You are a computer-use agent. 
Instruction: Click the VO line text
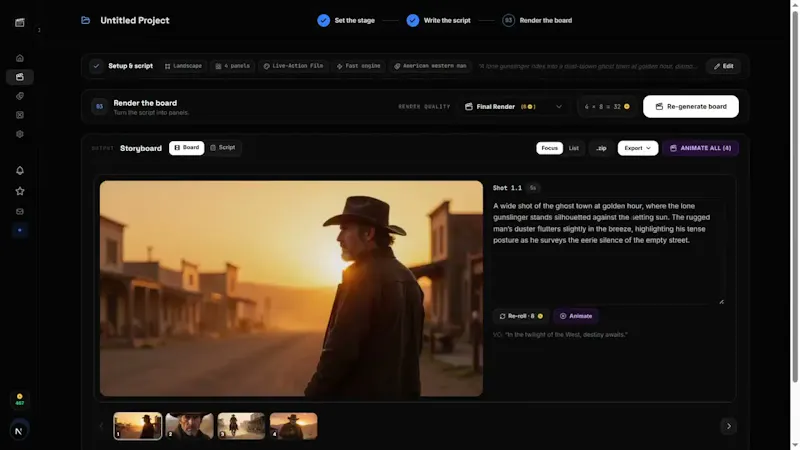[560, 335]
